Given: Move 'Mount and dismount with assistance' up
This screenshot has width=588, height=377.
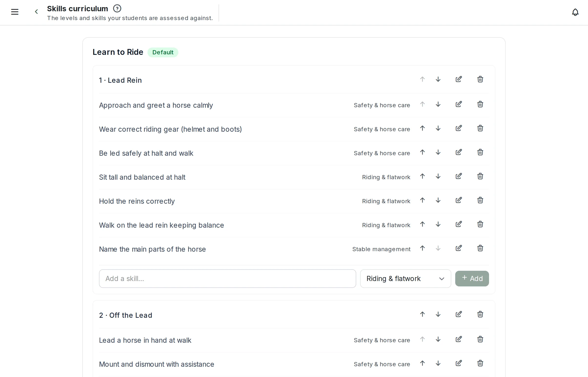Looking at the screenshot, I should click(x=422, y=363).
